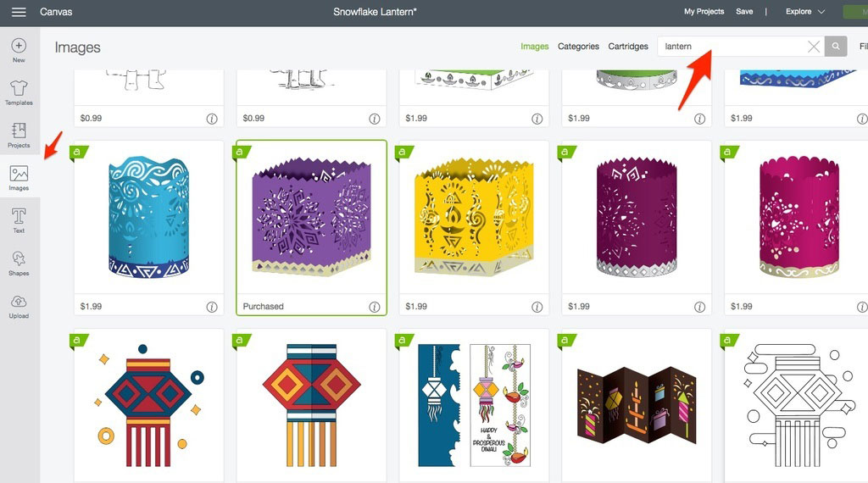Click the magnifier search button

836,47
